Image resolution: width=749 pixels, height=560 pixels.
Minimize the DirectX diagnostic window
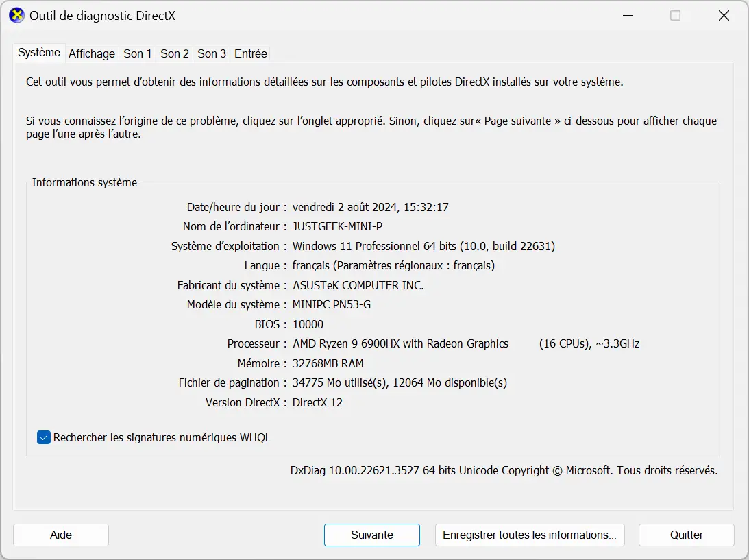pos(628,16)
